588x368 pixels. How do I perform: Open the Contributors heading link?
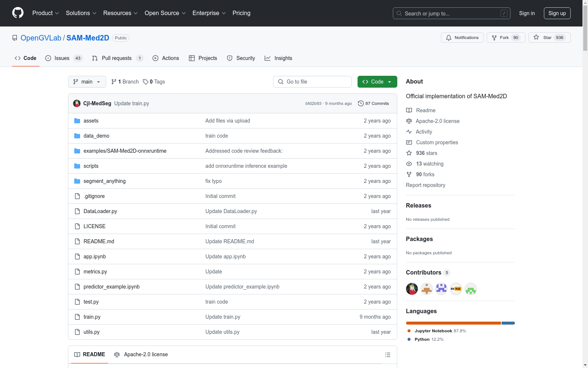[428, 272]
